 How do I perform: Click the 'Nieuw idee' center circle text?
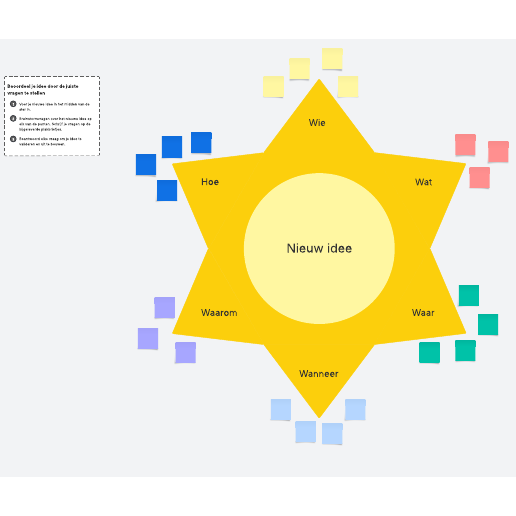tap(319, 248)
